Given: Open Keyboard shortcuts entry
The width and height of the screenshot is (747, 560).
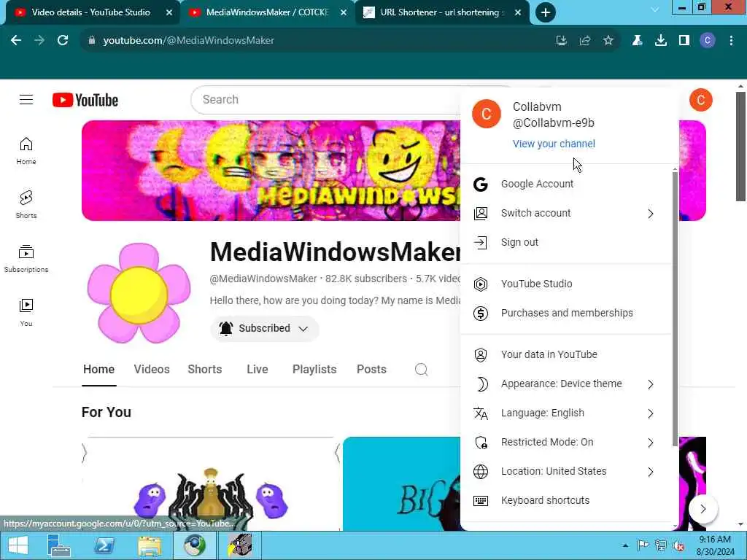Looking at the screenshot, I should tap(566, 500).
